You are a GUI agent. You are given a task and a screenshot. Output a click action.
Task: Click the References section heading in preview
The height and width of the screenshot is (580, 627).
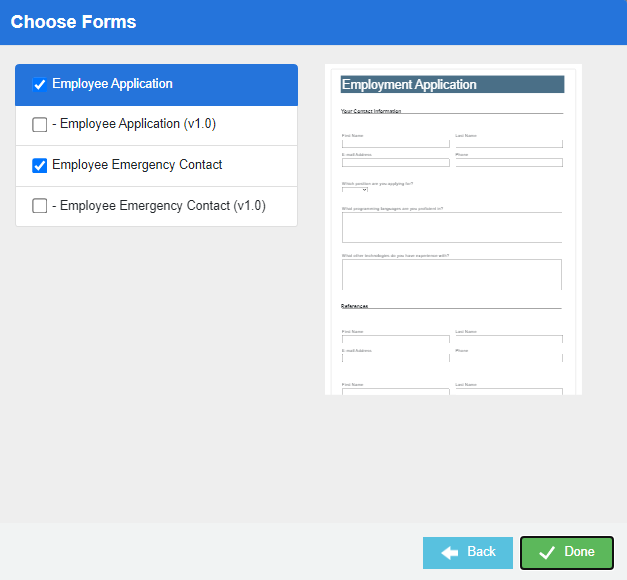click(355, 306)
